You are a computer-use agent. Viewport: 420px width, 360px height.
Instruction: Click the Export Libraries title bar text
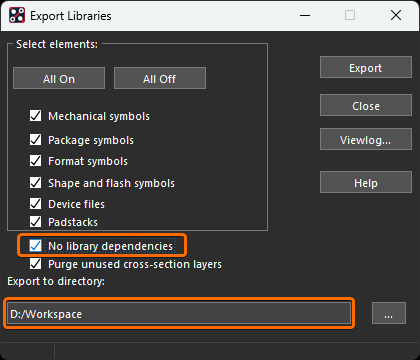(x=71, y=16)
